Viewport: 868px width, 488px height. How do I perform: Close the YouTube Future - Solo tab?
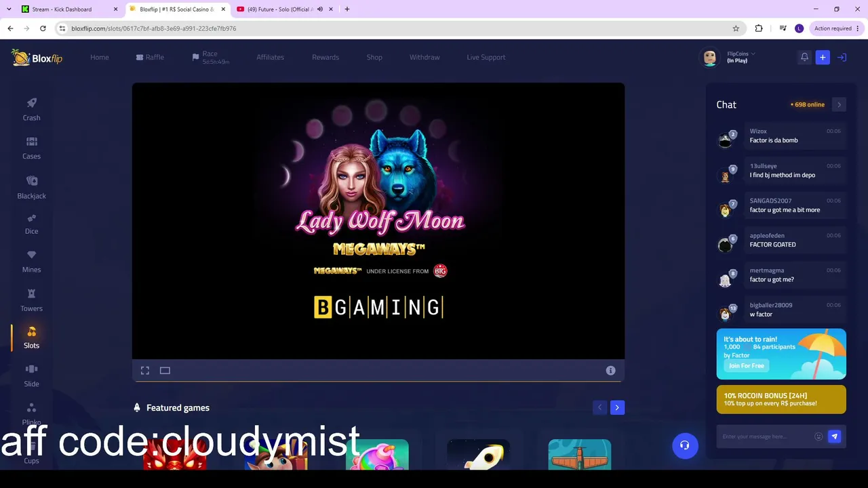click(330, 9)
